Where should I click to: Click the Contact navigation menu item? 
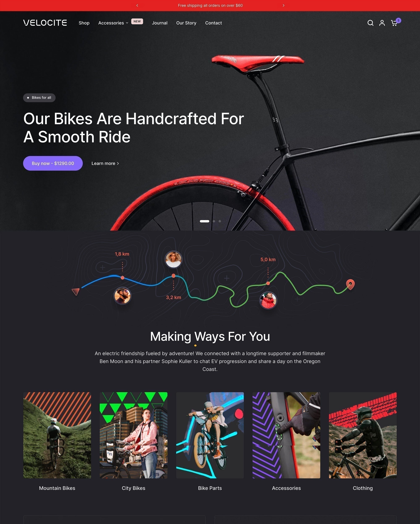click(213, 23)
